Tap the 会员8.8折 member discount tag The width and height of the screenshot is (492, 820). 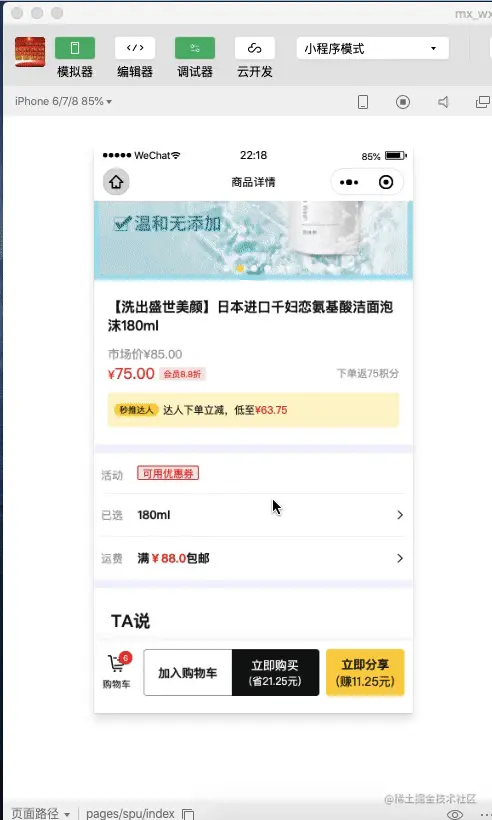182,374
